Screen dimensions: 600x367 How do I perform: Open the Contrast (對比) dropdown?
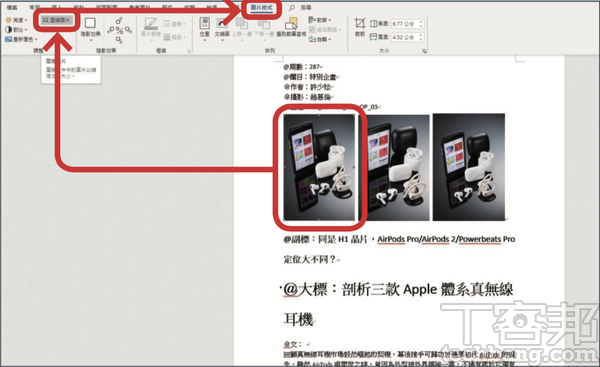16,29
